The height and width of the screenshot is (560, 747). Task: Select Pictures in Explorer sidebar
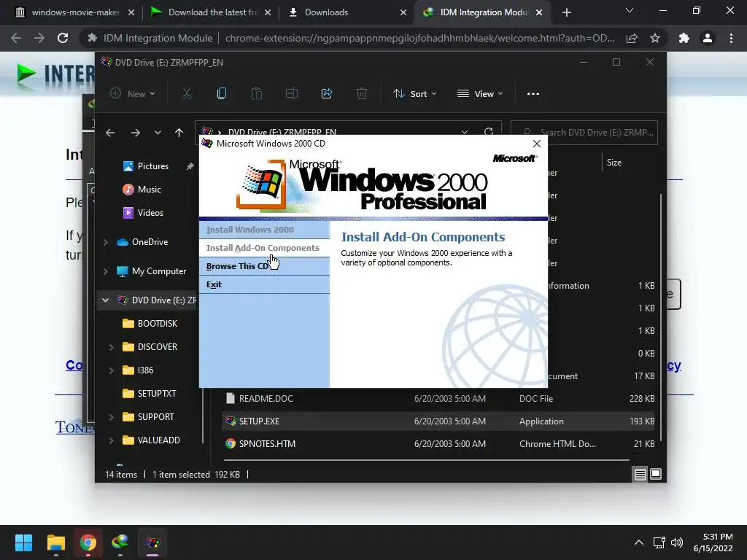[x=152, y=166]
